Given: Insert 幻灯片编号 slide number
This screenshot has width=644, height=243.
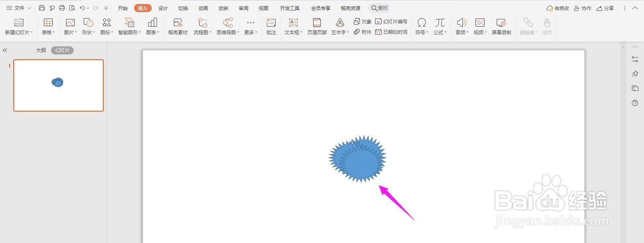Looking at the screenshot, I should 391,21.
